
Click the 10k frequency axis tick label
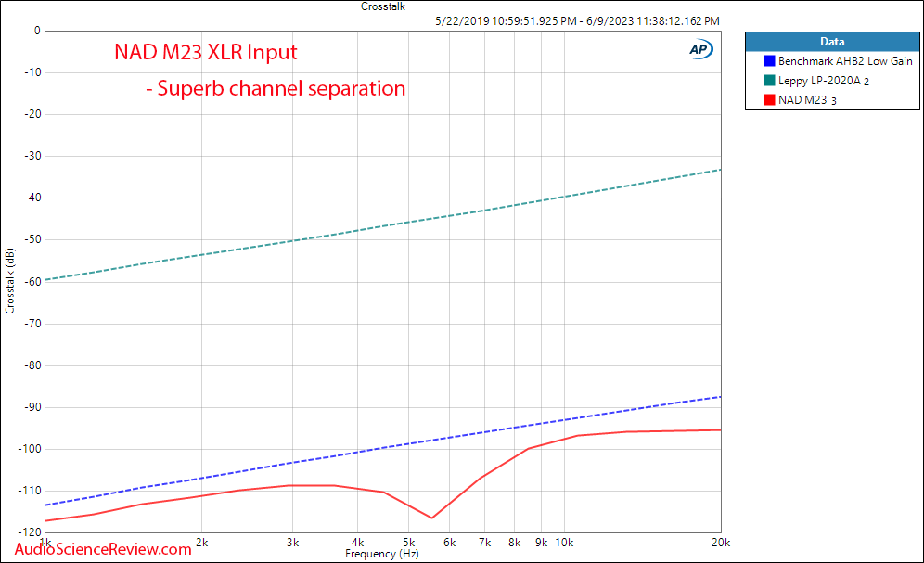564,543
